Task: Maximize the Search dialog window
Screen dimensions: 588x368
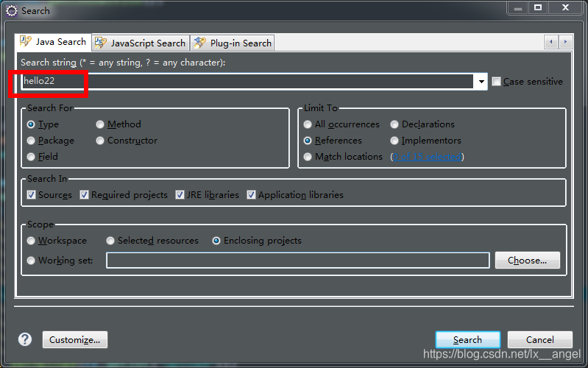Action: [538, 8]
